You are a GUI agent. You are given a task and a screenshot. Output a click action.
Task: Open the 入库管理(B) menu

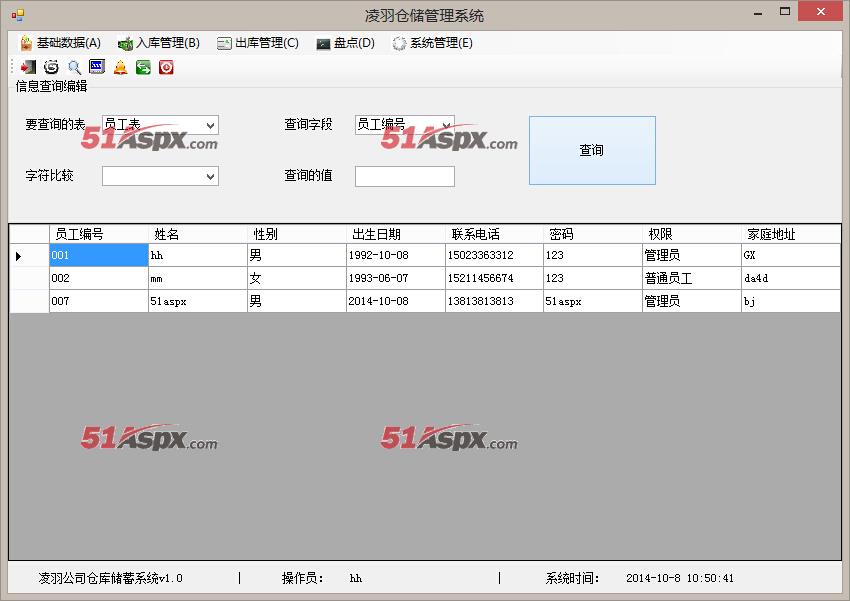158,43
